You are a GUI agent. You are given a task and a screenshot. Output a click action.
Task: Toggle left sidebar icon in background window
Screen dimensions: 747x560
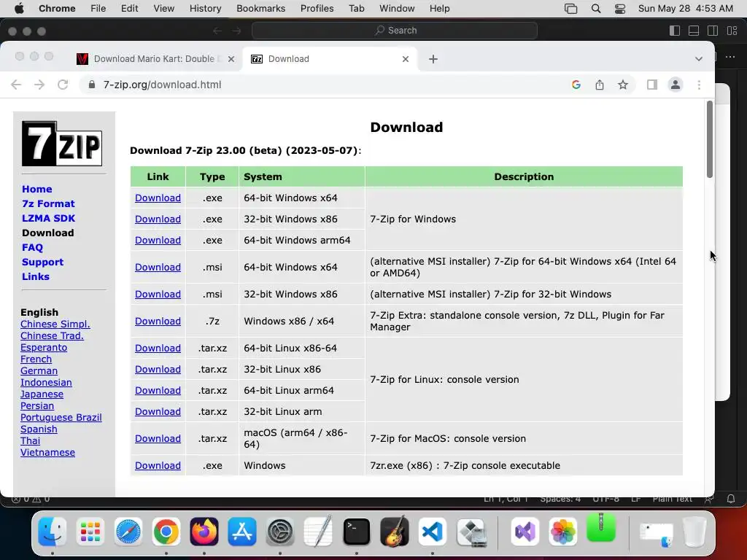(x=675, y=31)
